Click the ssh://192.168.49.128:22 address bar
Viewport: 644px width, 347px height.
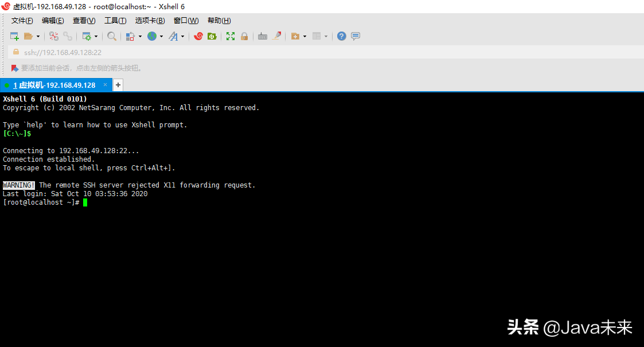point(326,52)
